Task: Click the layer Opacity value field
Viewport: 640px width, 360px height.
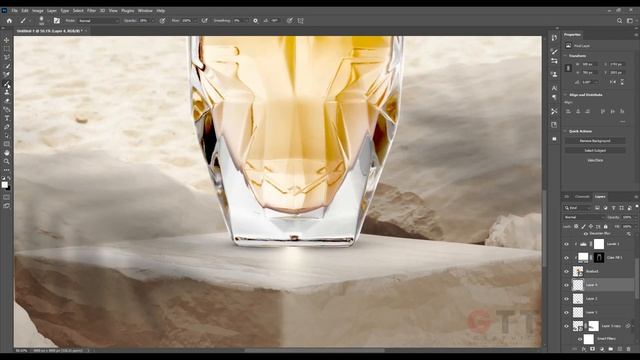Action: 627,217
